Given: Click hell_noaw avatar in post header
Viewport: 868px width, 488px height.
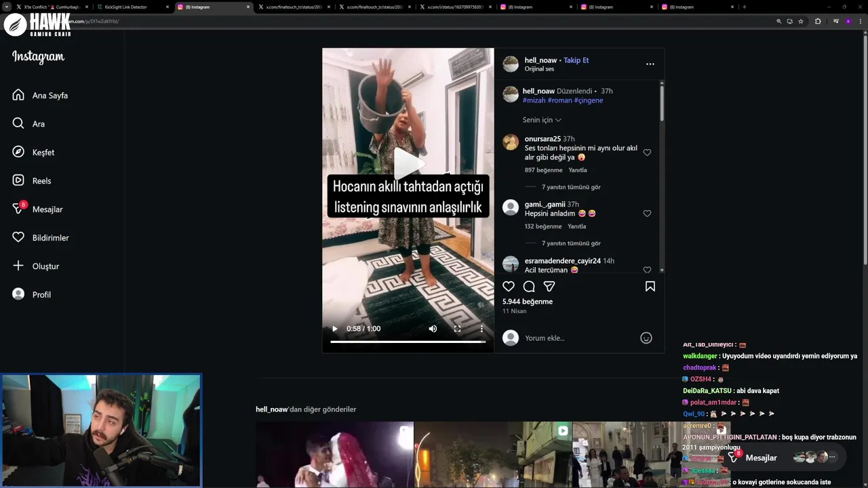Looking at the screenshot, I should point(511,64).
